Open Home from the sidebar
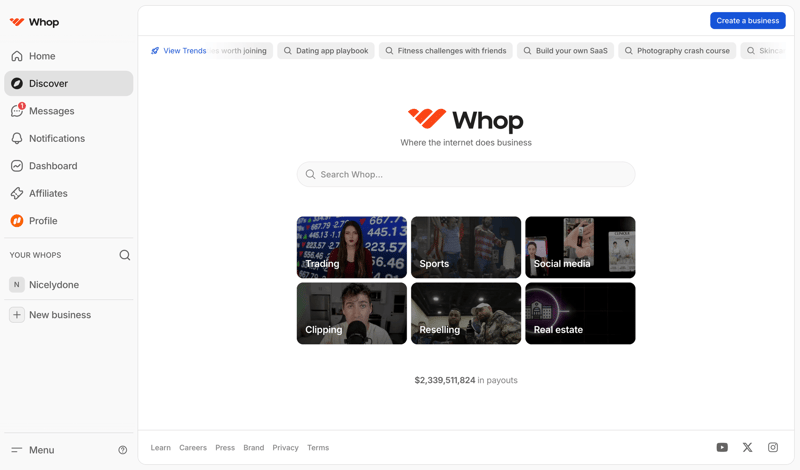The image size is (800, 470). (68, 56)
